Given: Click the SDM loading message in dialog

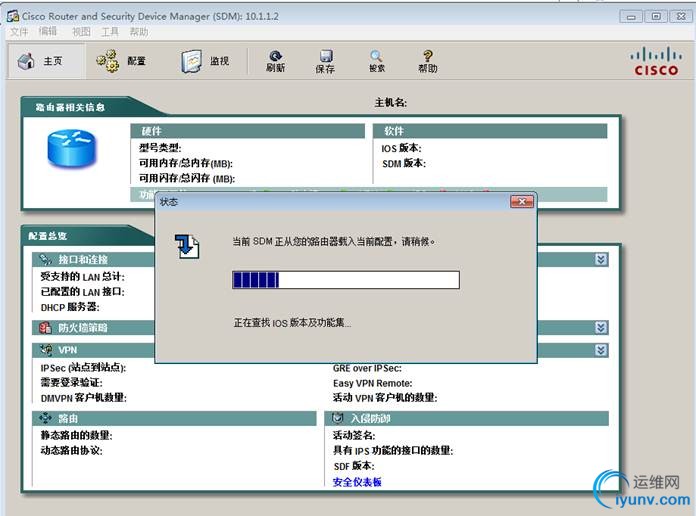Looking at the screenshot, I should 333,242.
